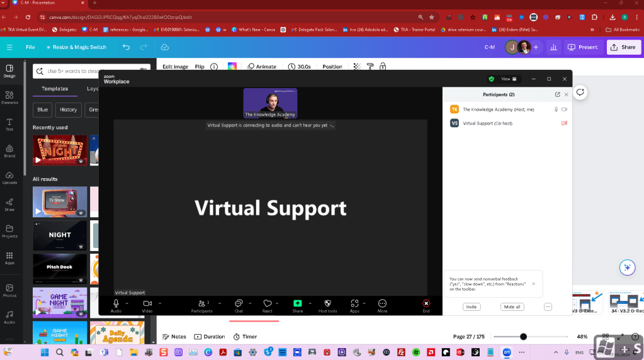Click Canva's redo arrow
The image size is (644, 360).
coord(144,47)
